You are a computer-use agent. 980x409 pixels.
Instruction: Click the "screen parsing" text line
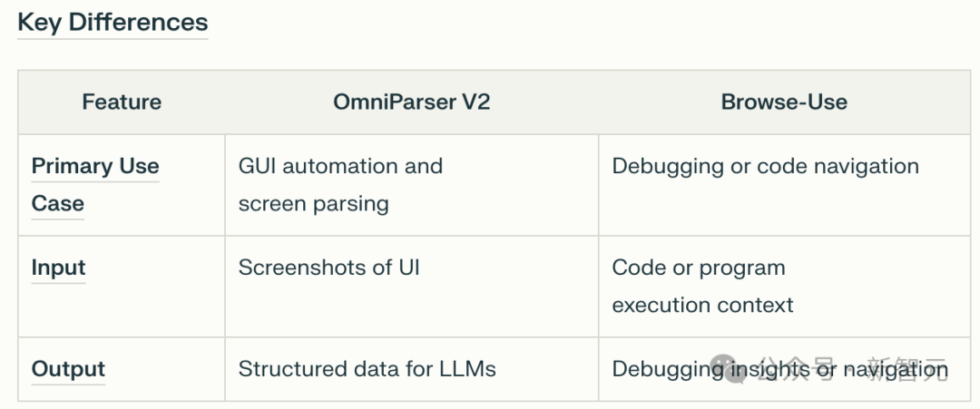pos(313,204)
